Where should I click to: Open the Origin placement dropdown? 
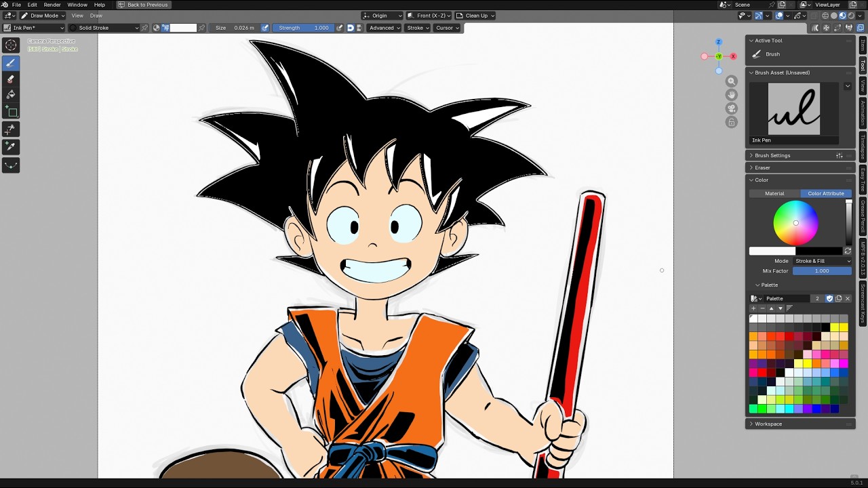point(382,16)
